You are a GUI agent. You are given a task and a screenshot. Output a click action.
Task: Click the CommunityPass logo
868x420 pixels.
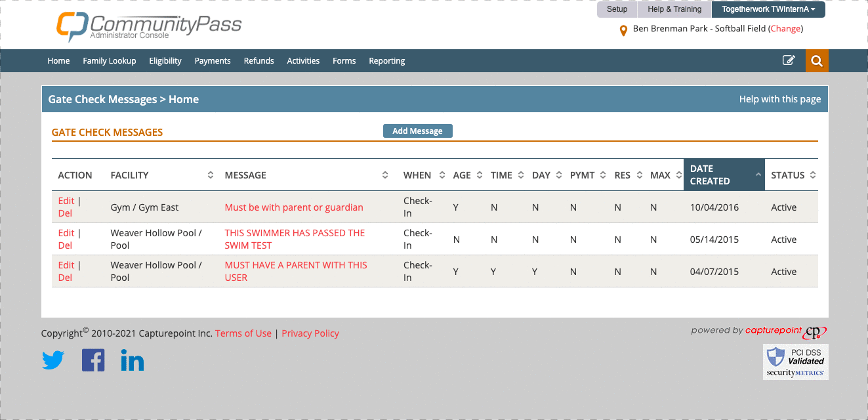pyautogui.click(x=149, y=27)
